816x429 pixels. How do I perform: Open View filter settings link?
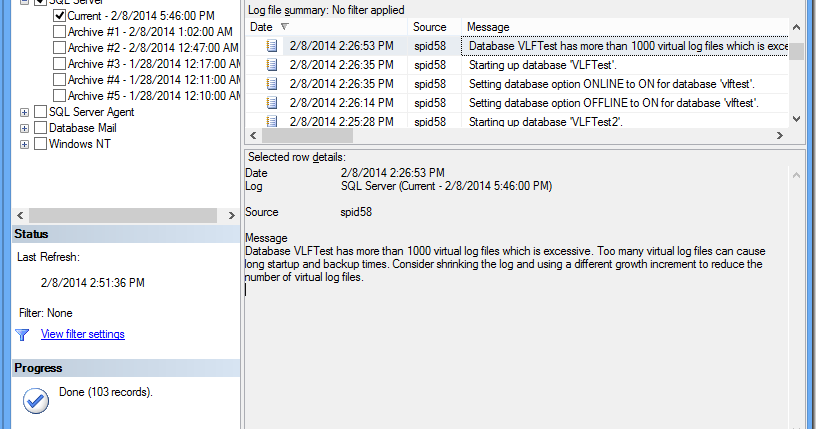point(82,334)
